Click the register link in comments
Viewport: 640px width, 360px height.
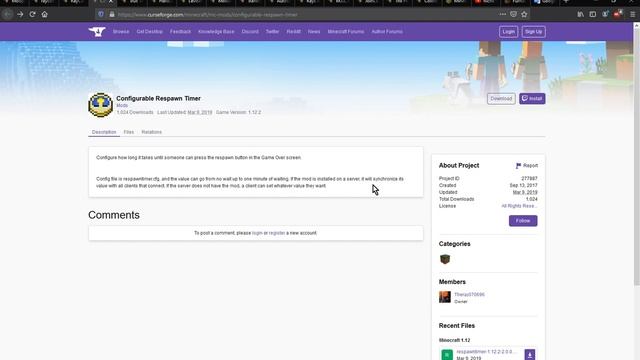(x=277, y=233)
